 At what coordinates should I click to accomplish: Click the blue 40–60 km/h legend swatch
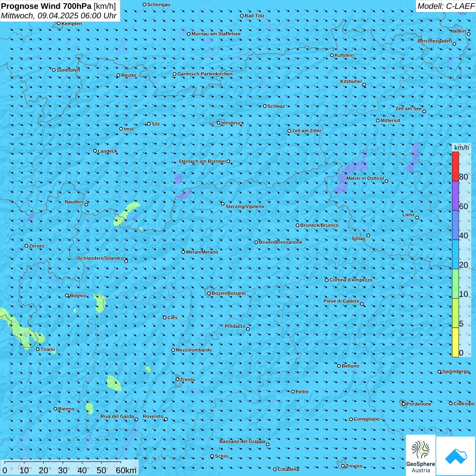[x=455, y=225]
